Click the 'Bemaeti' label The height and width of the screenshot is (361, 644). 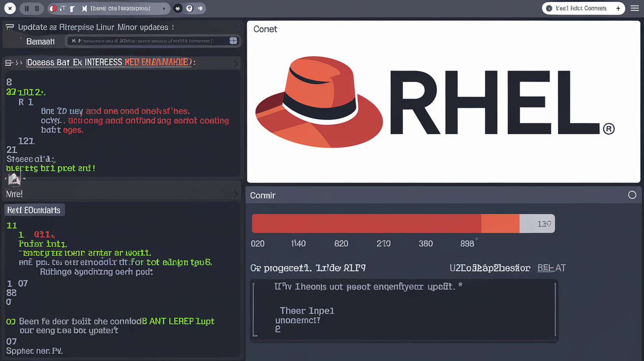pos(41,42)
